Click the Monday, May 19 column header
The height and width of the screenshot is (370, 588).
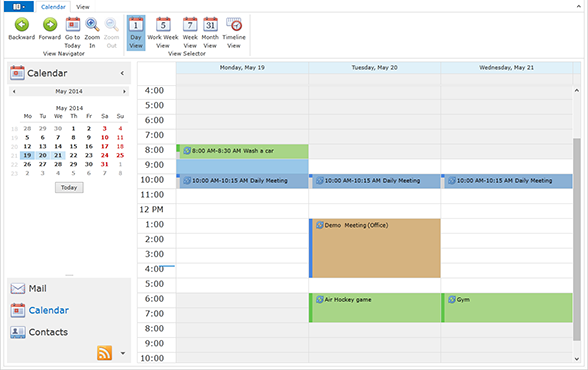(242, 67)
